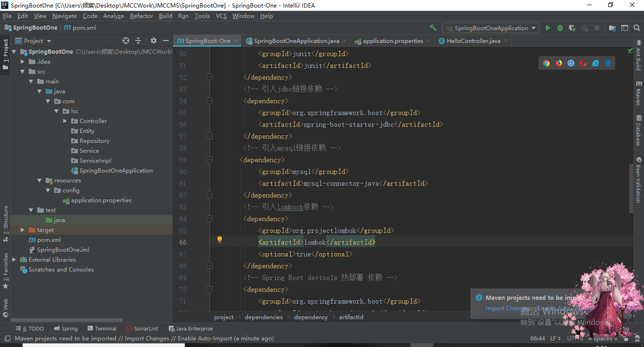Click the Build Project hammer icon

click(x=433, y=28)
